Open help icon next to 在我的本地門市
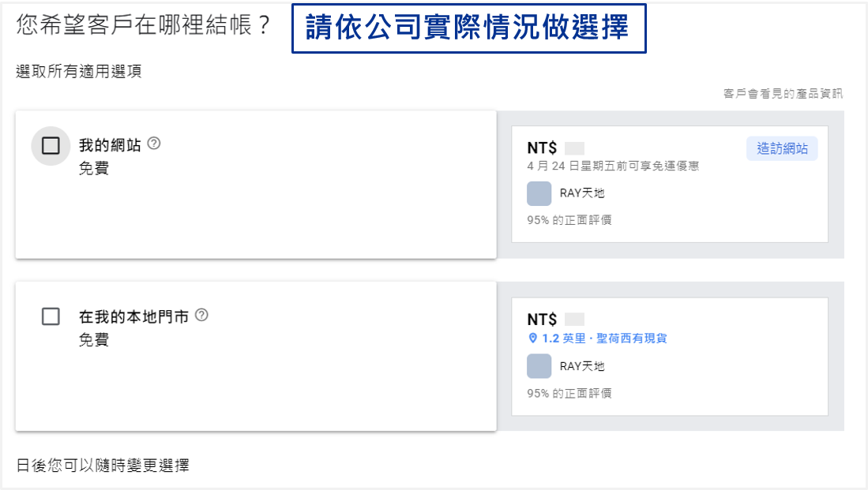This screenshot has height=490, width=868. point(201,316)
